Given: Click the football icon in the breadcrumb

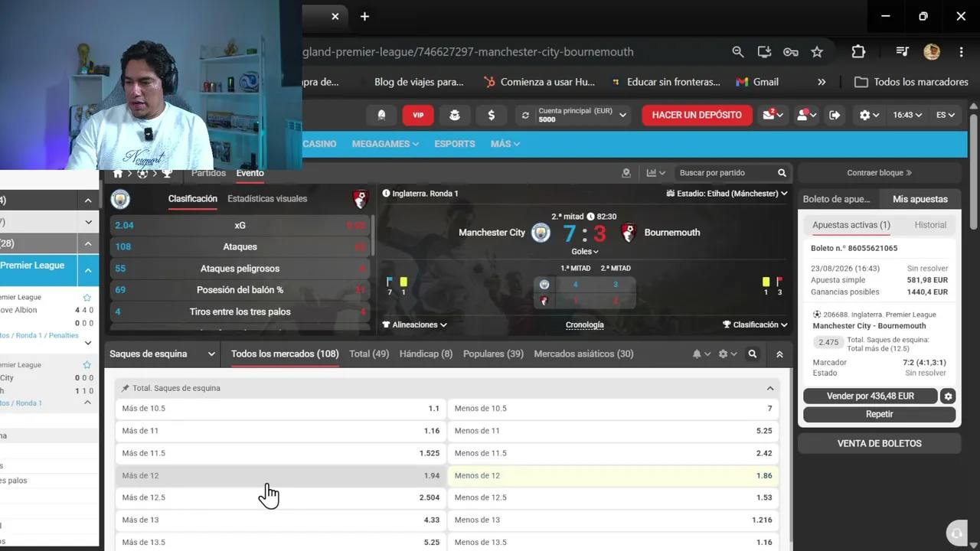Looking at the screenshot, I should pos(142,174).
